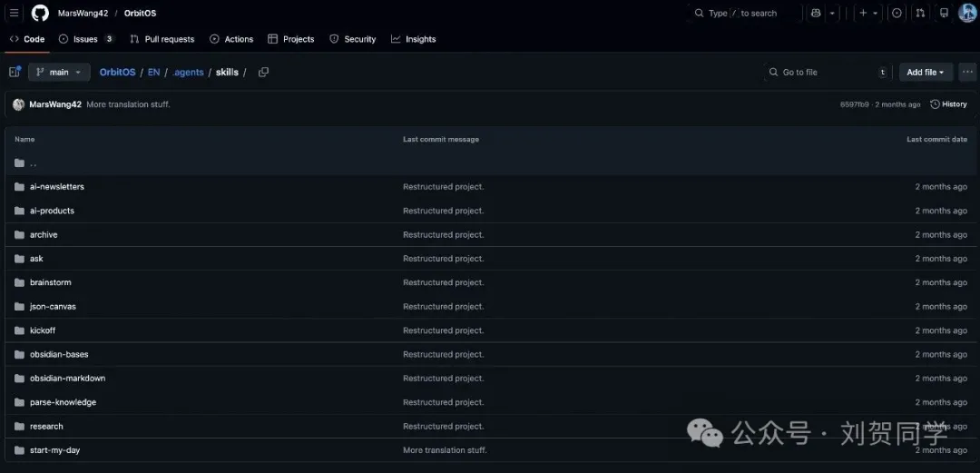Viewport: 980px width, 473px height.
Task: Open the Copilot dropdown arrow
Action: coord(832,14)
